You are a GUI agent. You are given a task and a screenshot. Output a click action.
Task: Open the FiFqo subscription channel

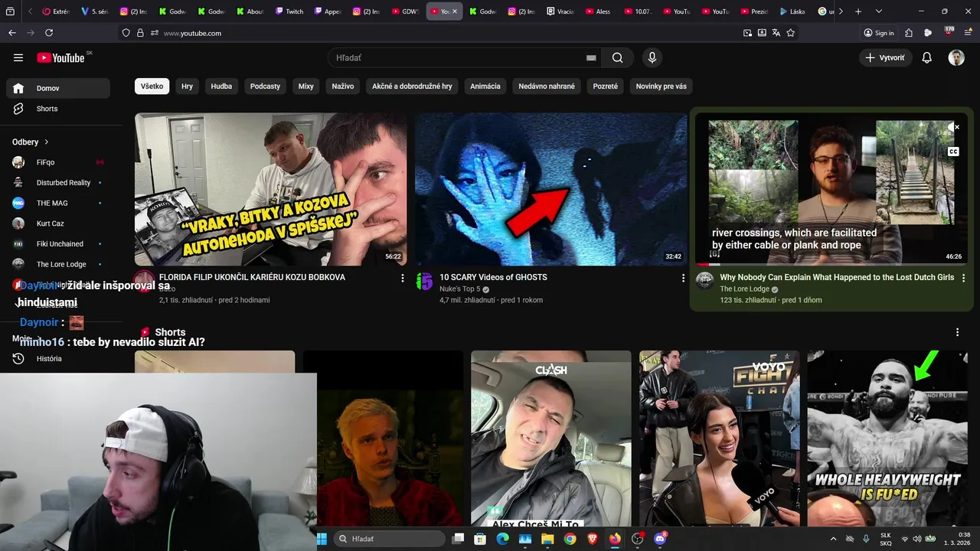(x=58, y=162)
